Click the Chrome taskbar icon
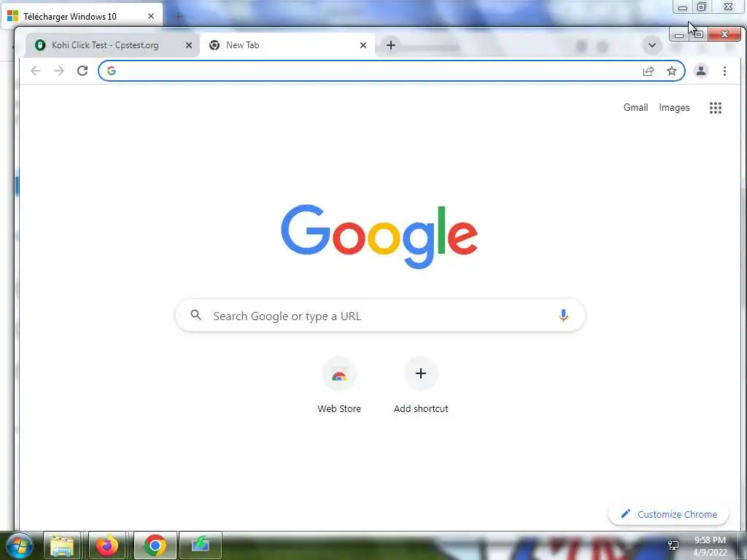This screenshot has width=747, height=560. [x=155, y=545]
